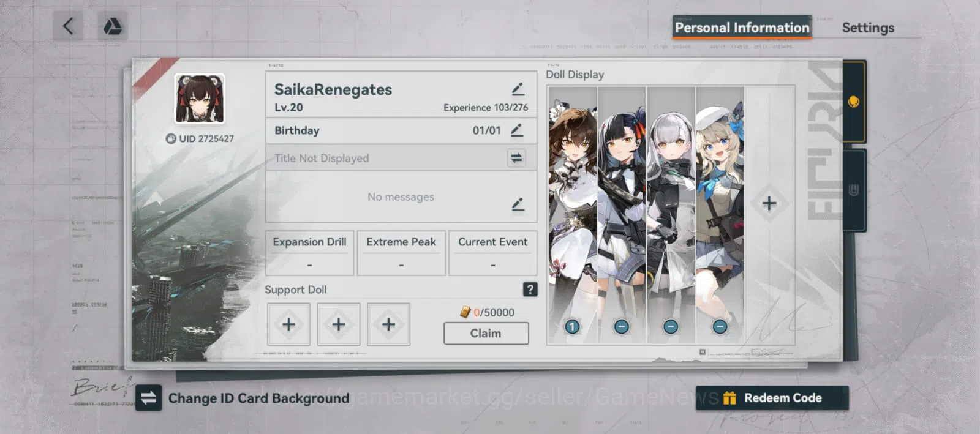Open the orange ID card side tab
Viewport: 980px width, 434px height.
(854, 102)
